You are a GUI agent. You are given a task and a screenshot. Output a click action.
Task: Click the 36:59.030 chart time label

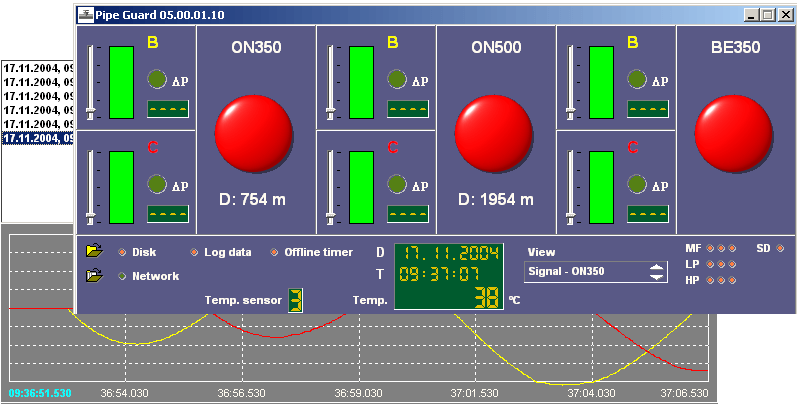358,393
